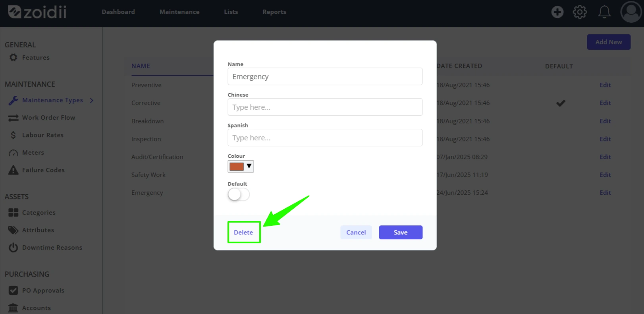Screen dimensions: 644x314
Task: Select the Inspection row name
Action: click(146, 139)
